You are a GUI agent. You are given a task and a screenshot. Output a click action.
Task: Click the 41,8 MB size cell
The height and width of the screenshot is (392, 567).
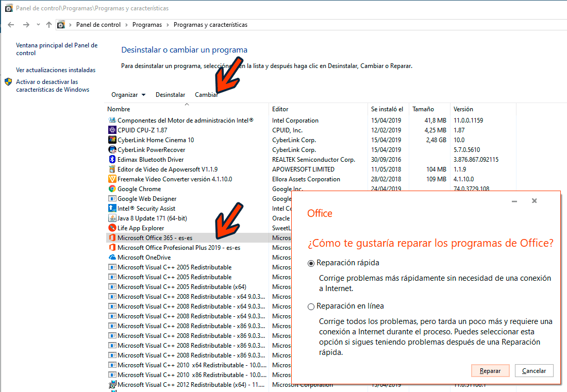436,121
